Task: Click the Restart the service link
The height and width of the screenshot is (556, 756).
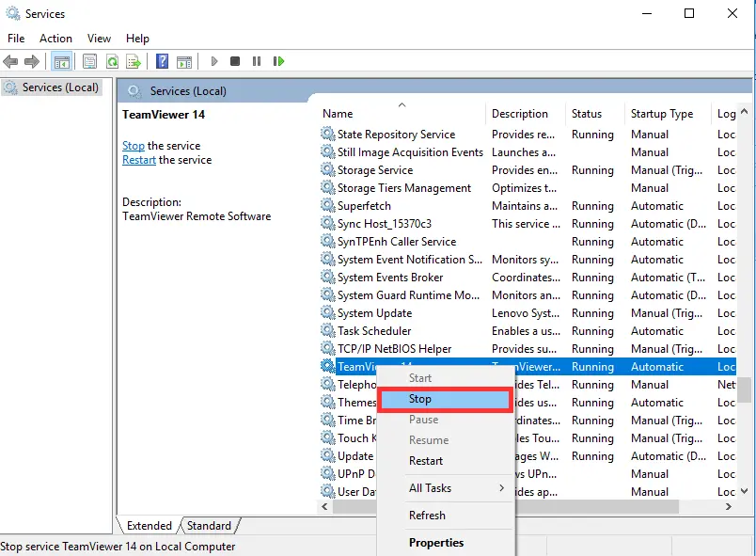Action: point(139,160)
